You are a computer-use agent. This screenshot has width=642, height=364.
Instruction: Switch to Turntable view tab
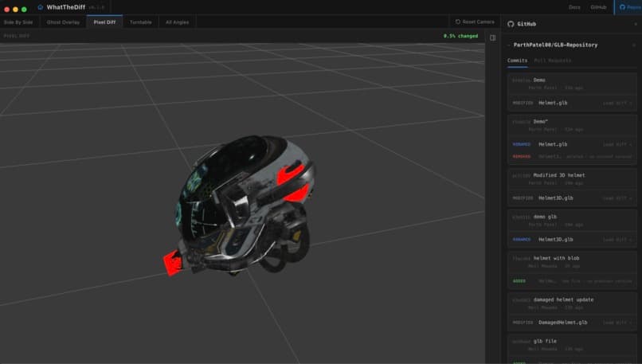140,22
